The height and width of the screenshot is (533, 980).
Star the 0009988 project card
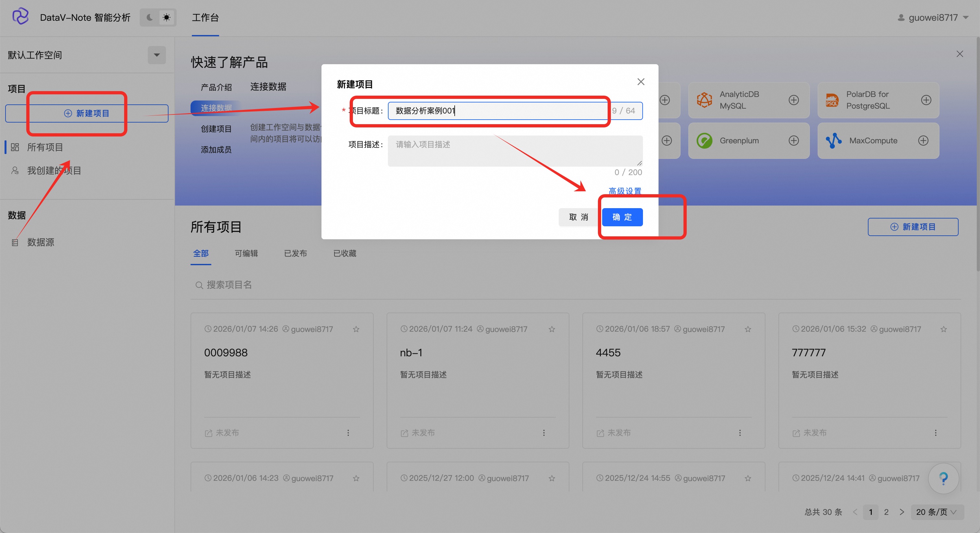[356, 329]
